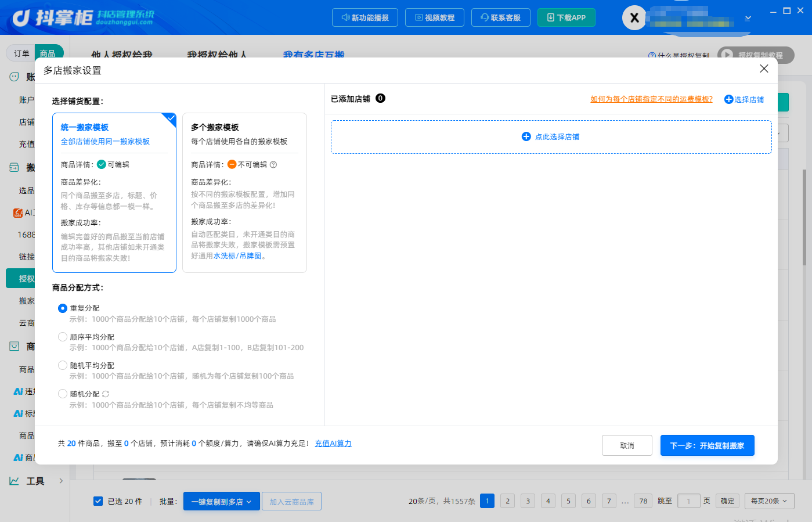Click the 什么是授权复制 help link
812x522 pixels.
click(x=679, y=56)
